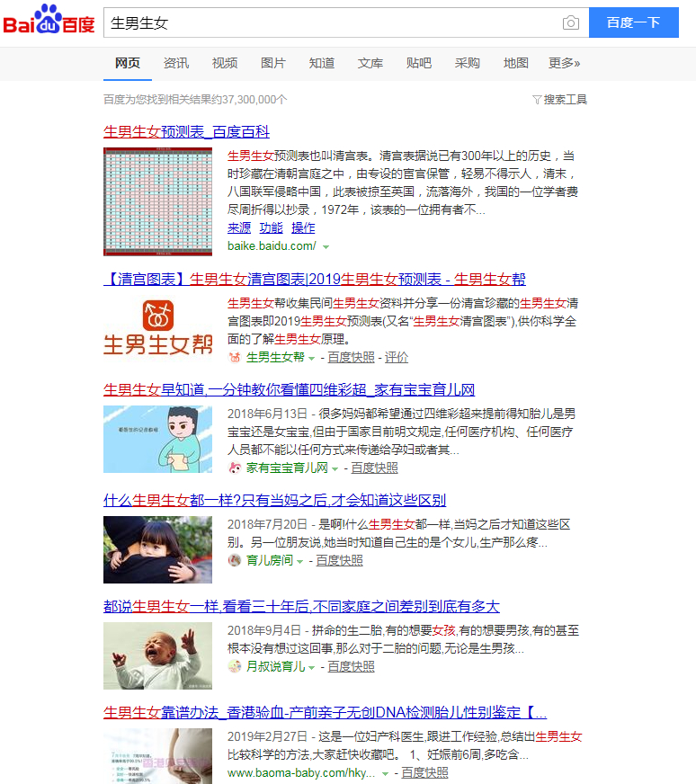Image resolution: width=696 pixels, height=784 pixels.
Task: Expand dropdown arrow beside 月叔说育儿
Action: [x=311, y=667]
